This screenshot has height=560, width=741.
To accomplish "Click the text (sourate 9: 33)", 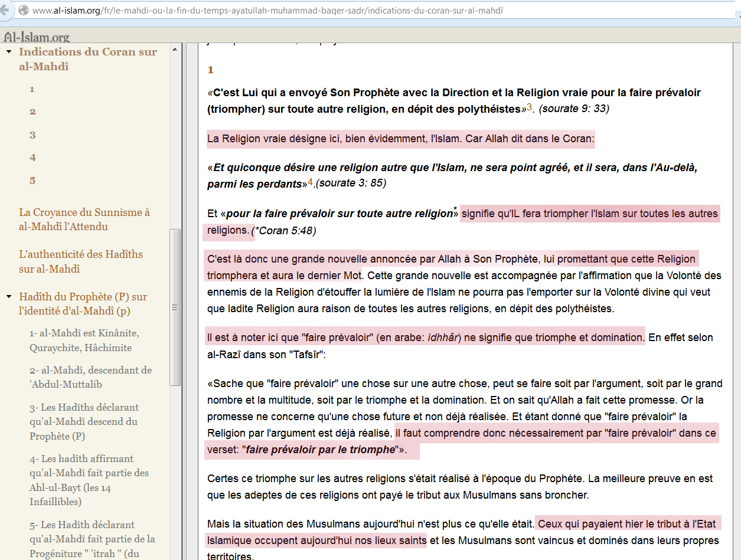I will click(x=574, y=109).
